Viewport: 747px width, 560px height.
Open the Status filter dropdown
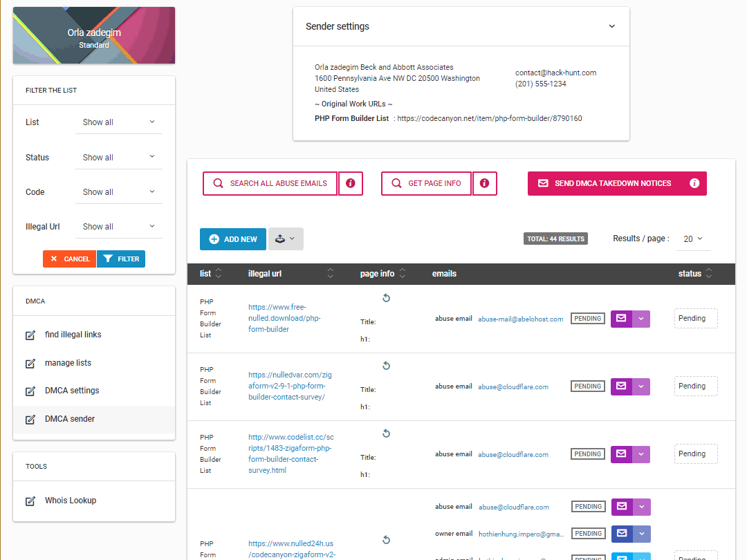tap(119, 158)
